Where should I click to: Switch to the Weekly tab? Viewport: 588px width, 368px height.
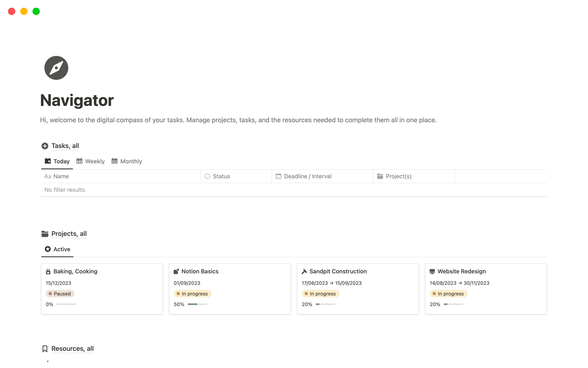[95, 161]
